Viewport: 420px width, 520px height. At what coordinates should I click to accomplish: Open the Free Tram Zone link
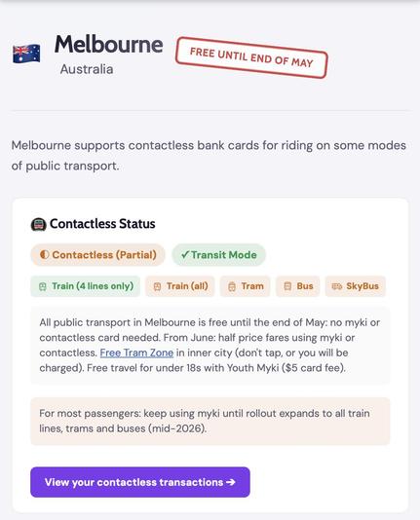pos(136,353)
